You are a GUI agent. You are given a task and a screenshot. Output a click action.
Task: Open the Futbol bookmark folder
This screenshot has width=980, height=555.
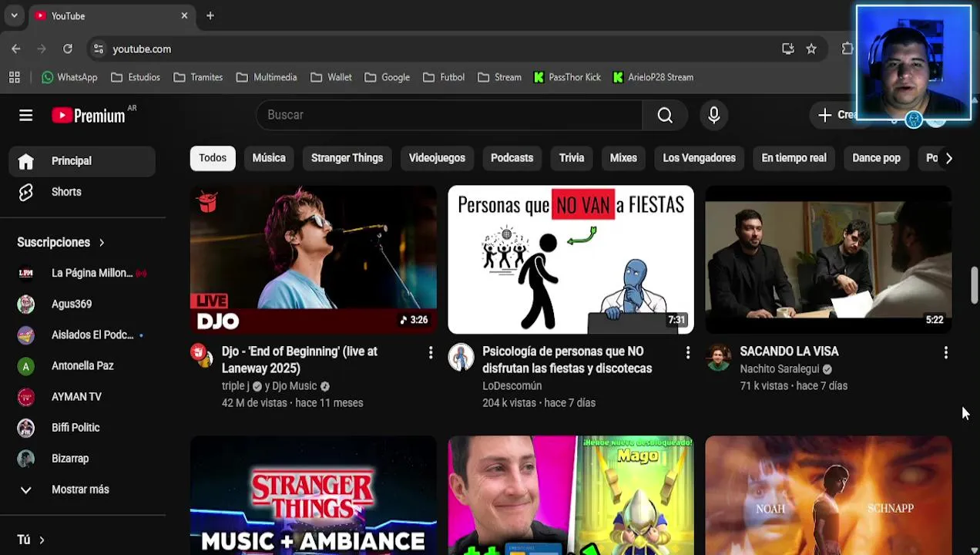[x=443, y=77]
